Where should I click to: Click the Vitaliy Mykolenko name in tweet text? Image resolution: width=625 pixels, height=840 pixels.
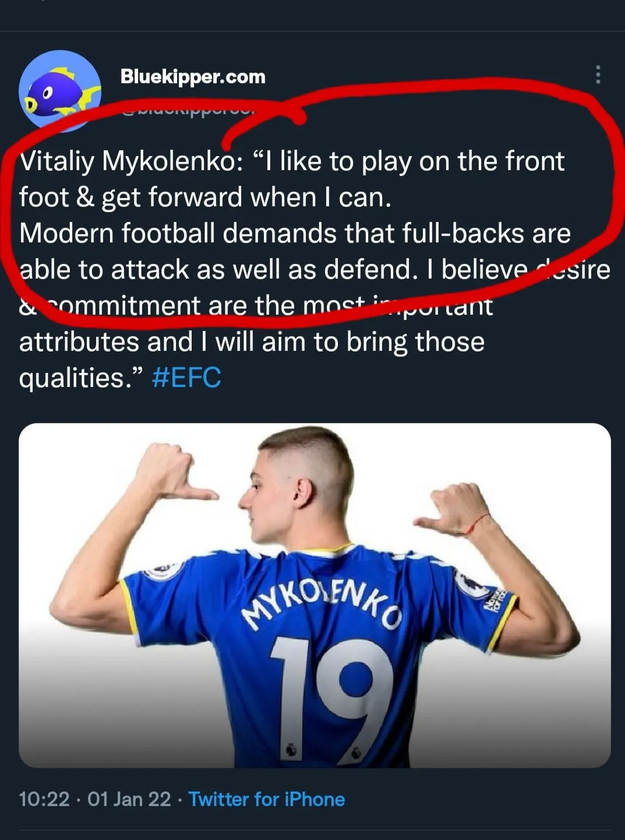pyautogui.click(x=127, y=161)
